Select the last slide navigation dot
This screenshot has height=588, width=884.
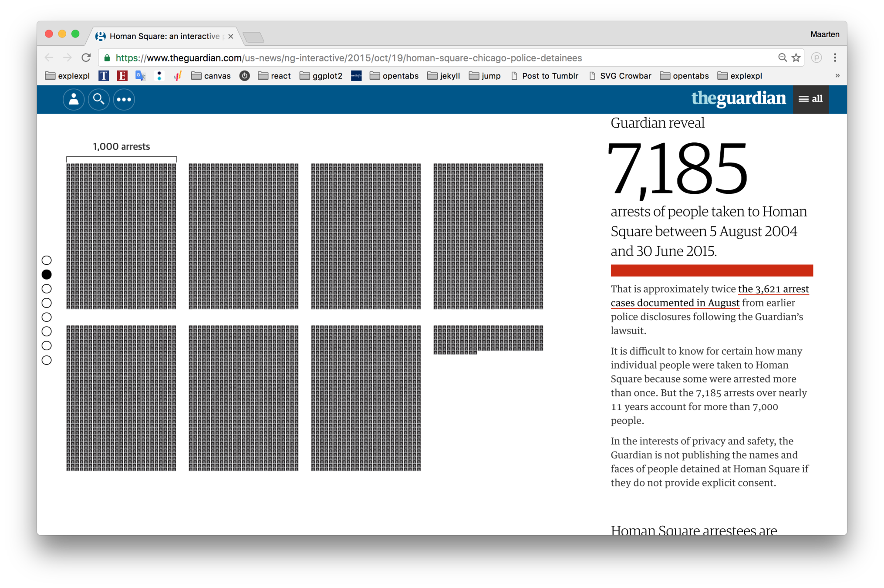(47, 360)
